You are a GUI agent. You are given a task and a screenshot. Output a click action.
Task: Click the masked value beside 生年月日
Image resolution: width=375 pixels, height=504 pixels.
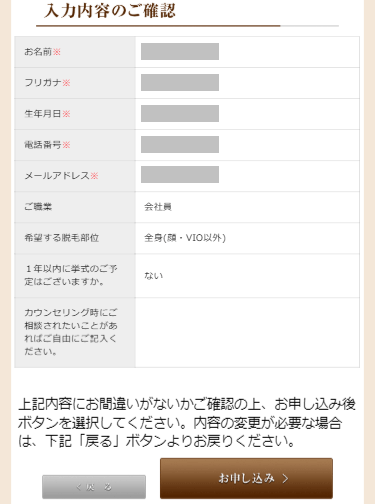point(180,113)
